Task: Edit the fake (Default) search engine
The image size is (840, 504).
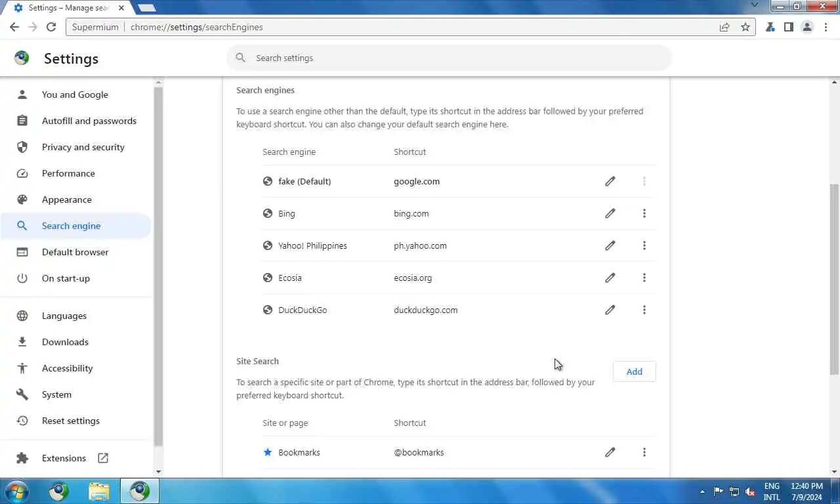Action: click(x=610, y=181)
